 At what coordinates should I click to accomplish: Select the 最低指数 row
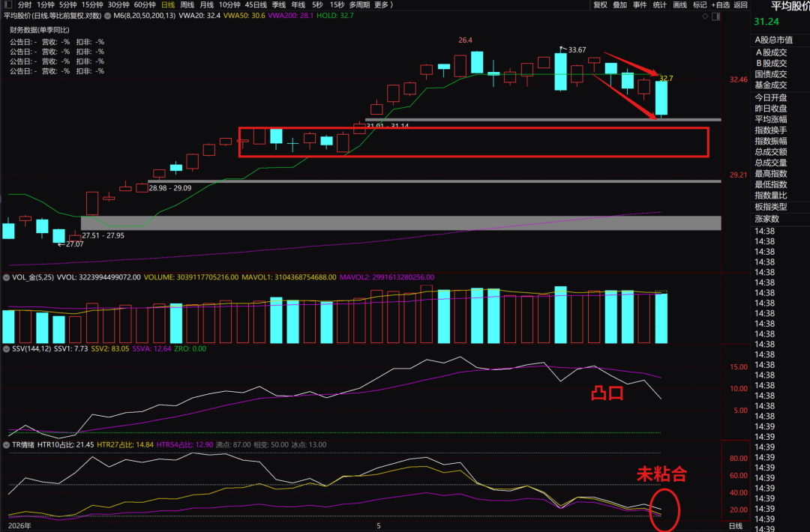pyautogui.click(x=771, y=184)
